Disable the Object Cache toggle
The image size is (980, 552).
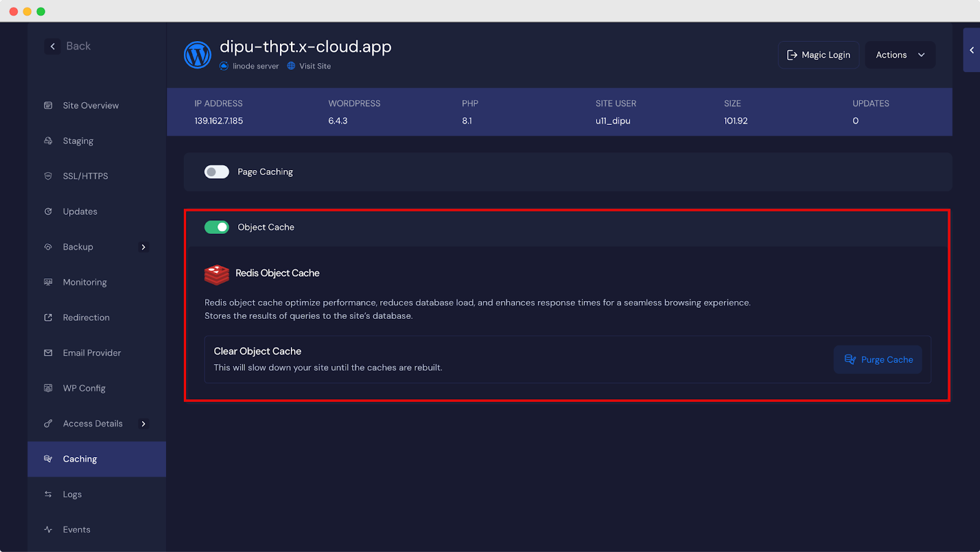click(x=217, y=227)
